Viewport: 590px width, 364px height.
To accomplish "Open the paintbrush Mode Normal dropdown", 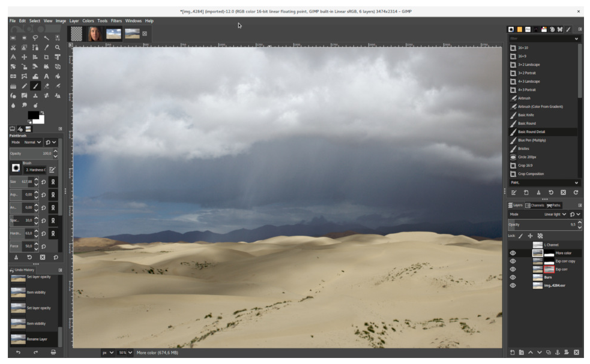I will click(32, 143).
